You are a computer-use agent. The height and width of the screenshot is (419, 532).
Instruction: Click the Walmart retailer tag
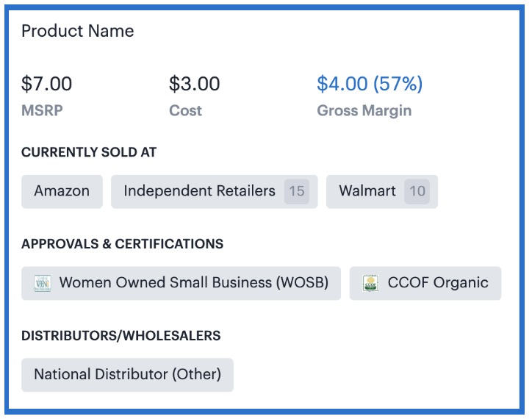(x=367, y=191)
